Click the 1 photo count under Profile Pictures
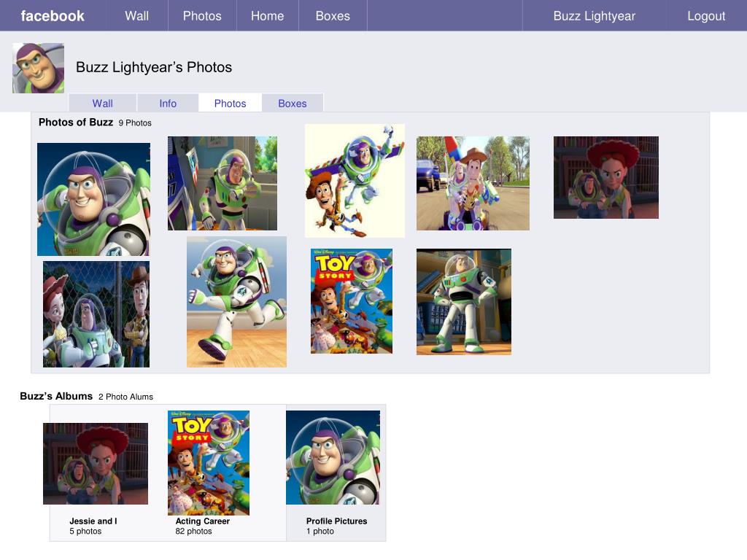 point(320,532)
